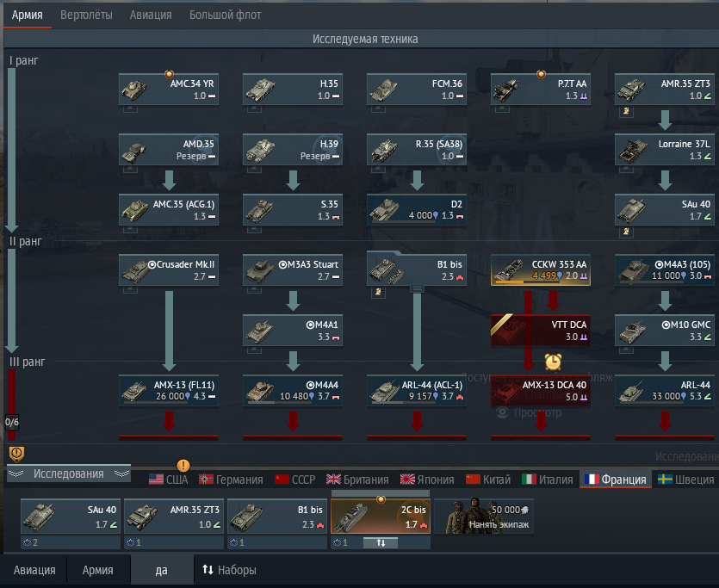The height and width of the screenshot is (588, 719).
Task: Click crew level icon under 2C bis slot
Action: point(337,542)
